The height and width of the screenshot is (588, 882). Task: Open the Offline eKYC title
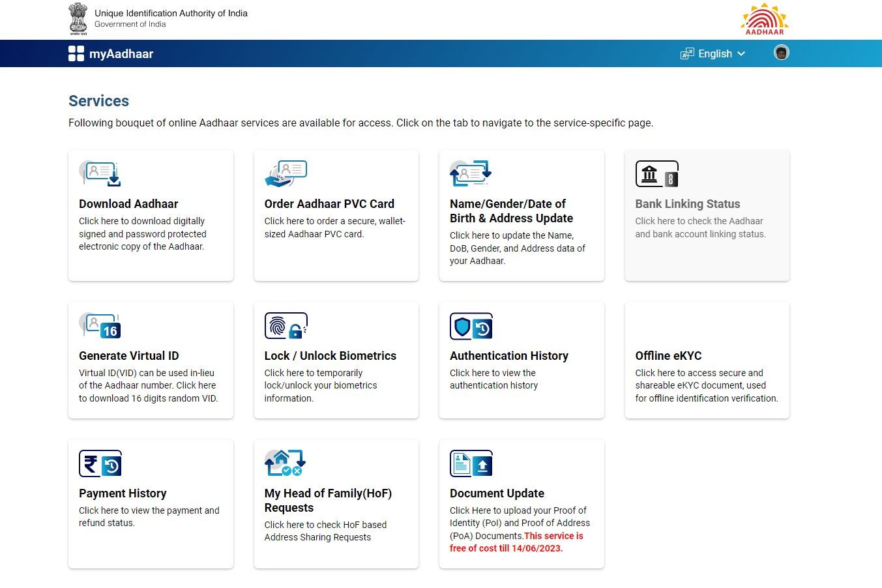(669, 356)
